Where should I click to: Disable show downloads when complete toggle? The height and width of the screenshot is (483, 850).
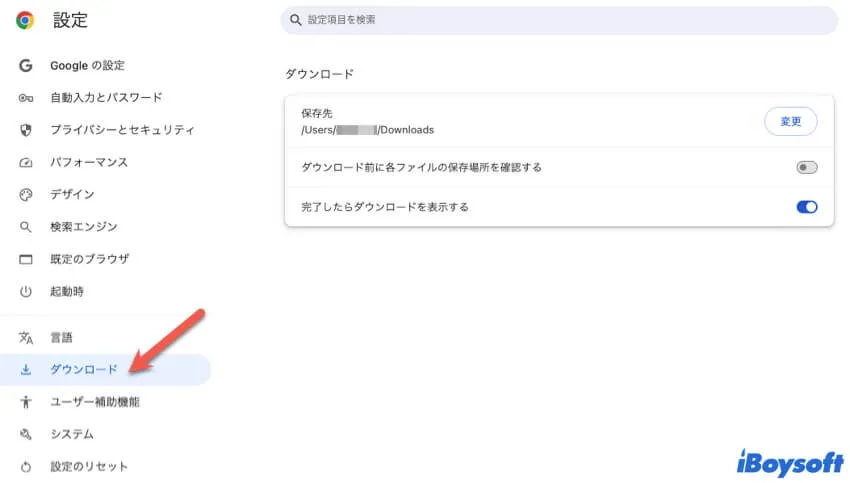(x=807, y=207)
